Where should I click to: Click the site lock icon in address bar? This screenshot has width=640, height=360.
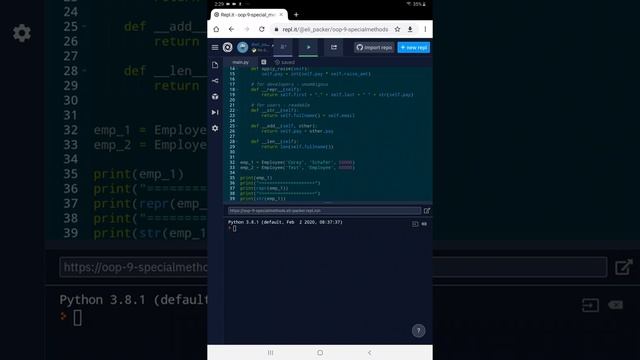tap(276, 29)
